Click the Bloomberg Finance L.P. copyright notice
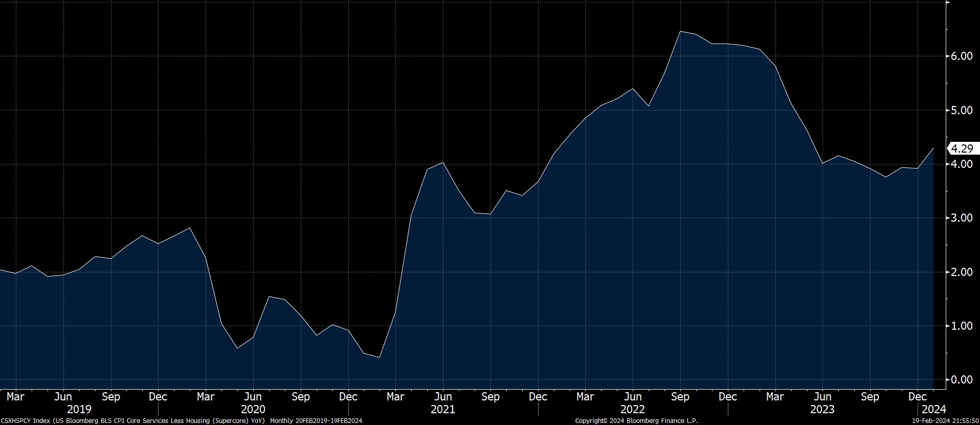980x425 pixels. point(636,421)
